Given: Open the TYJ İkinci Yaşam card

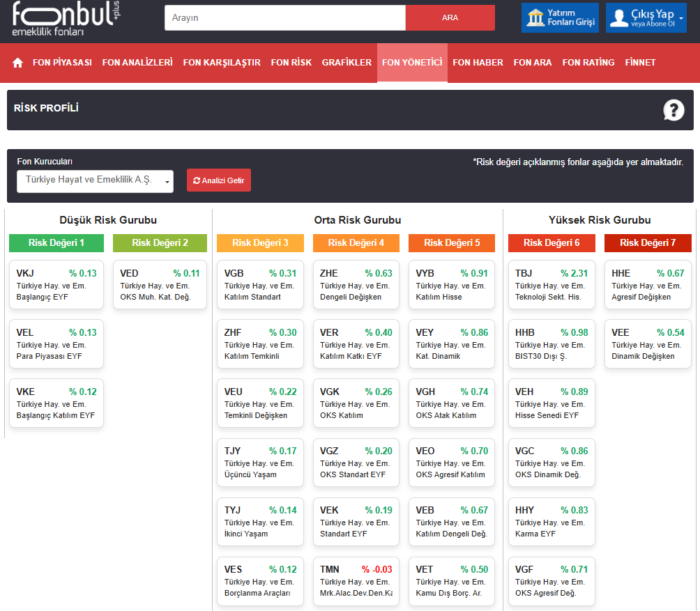Looking at the screenshot, I should point(260,522).
